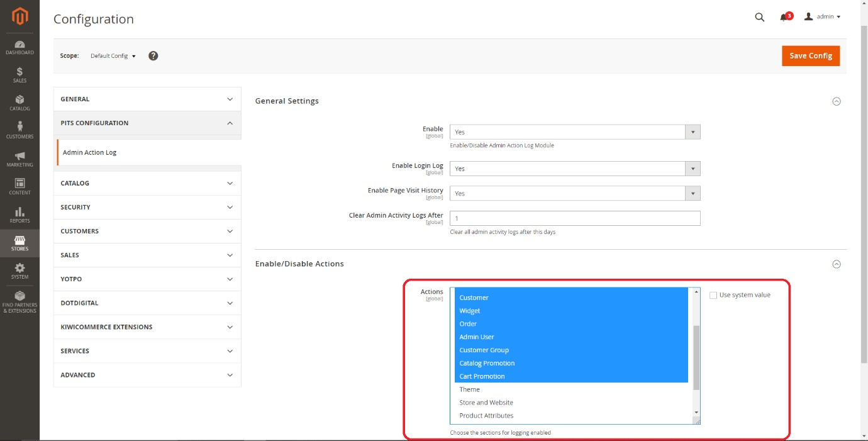Open the Scope Default Config switcher
The height and width of the screenshot is (441, 868).
click(x=113, y=56)
